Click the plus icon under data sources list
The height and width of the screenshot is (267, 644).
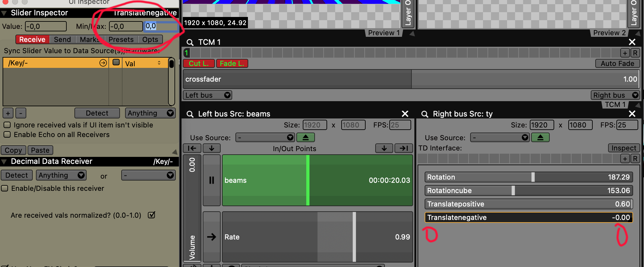tap(8, 113)
